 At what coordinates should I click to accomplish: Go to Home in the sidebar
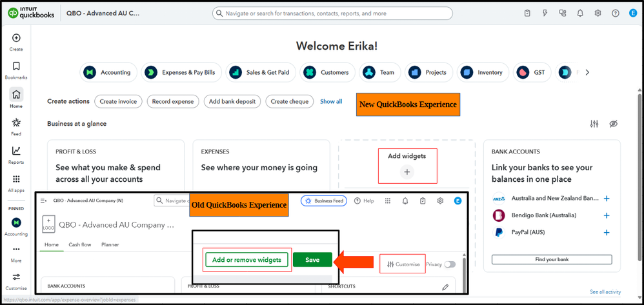16,98
